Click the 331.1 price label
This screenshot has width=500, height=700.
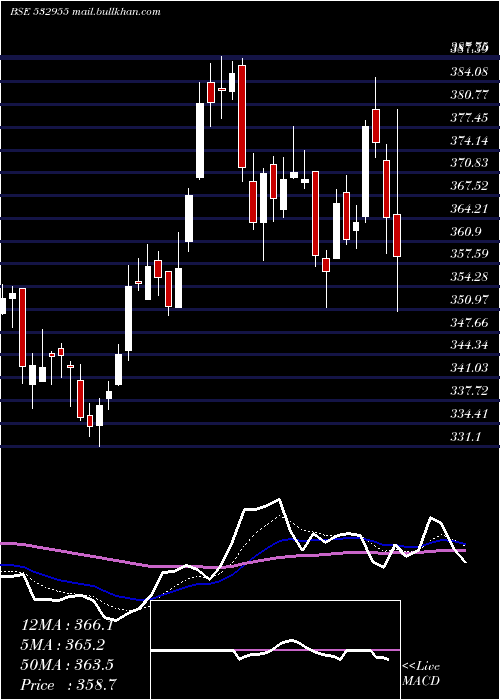465,437
